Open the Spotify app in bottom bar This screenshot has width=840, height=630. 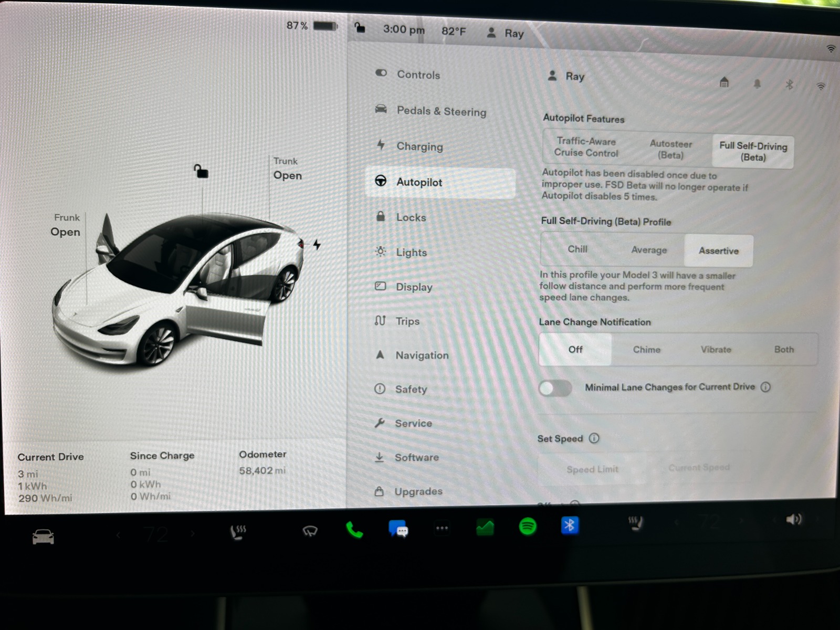tap(528, 526)
